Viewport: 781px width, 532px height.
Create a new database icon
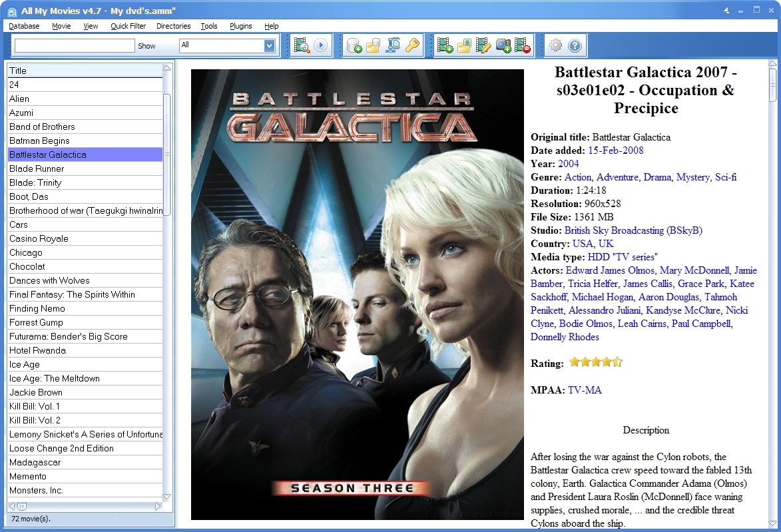(x=354, y=45)
